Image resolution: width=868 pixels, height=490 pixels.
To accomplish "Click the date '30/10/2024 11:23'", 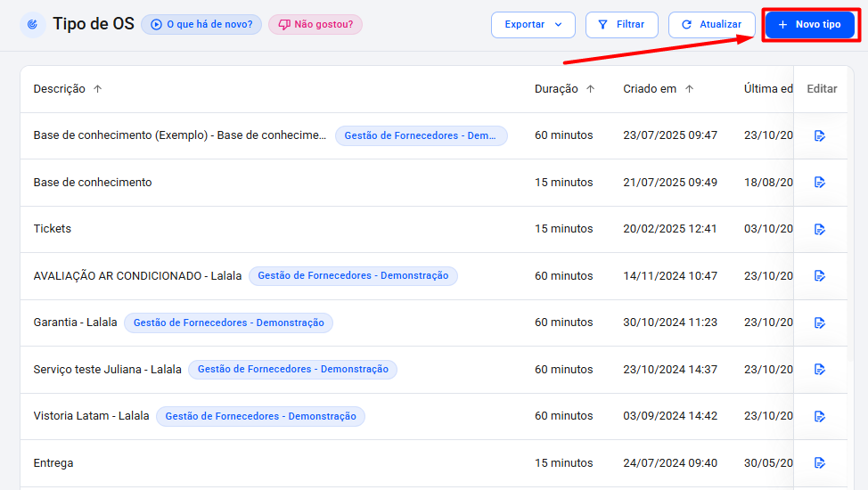I will click(670, 323).
